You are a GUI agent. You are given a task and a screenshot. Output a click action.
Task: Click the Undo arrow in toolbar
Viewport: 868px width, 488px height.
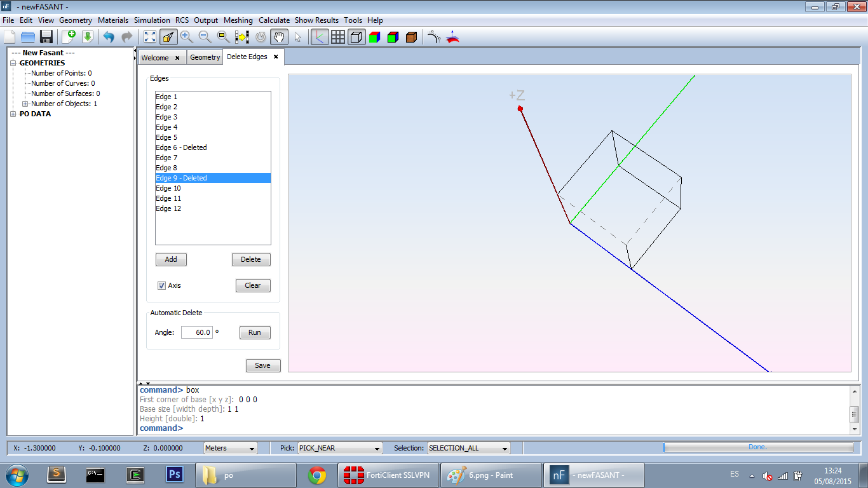[x=109, y=37]
